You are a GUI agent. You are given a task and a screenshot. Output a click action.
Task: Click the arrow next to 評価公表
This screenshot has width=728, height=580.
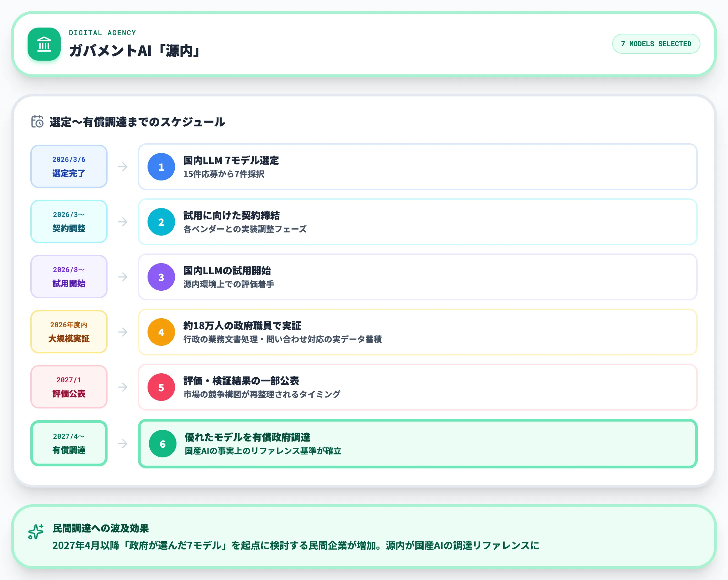click(123, 387)
